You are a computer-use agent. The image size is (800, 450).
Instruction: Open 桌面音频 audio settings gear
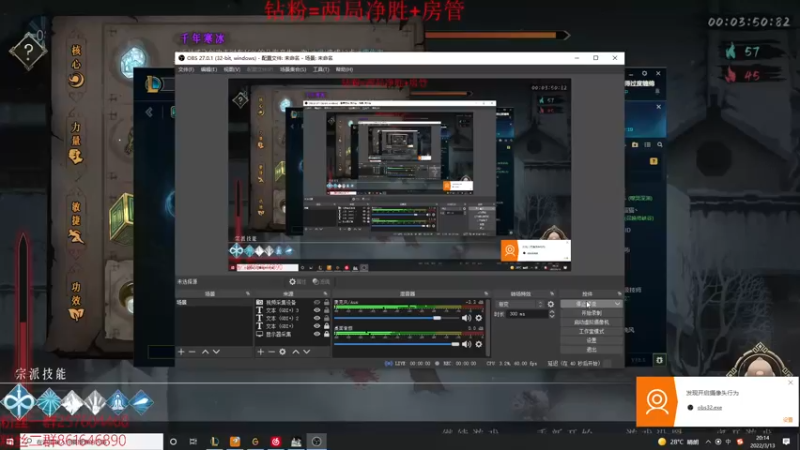click(479, 344)
